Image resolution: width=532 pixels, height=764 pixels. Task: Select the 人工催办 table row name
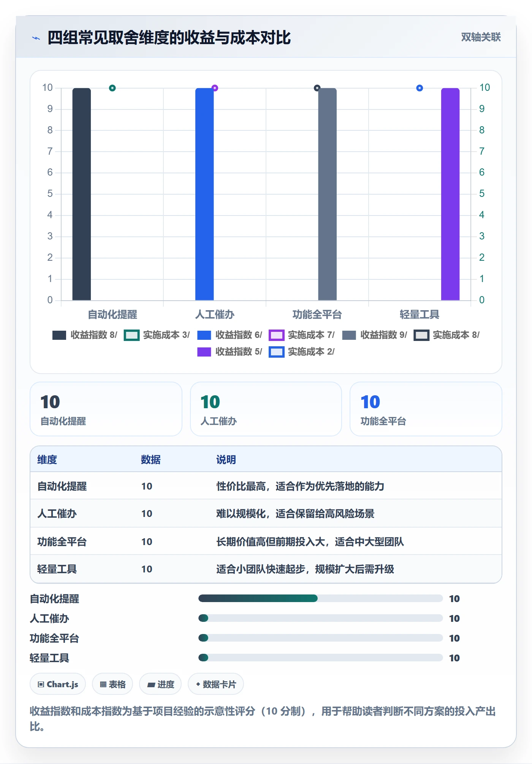coord(57,514)
